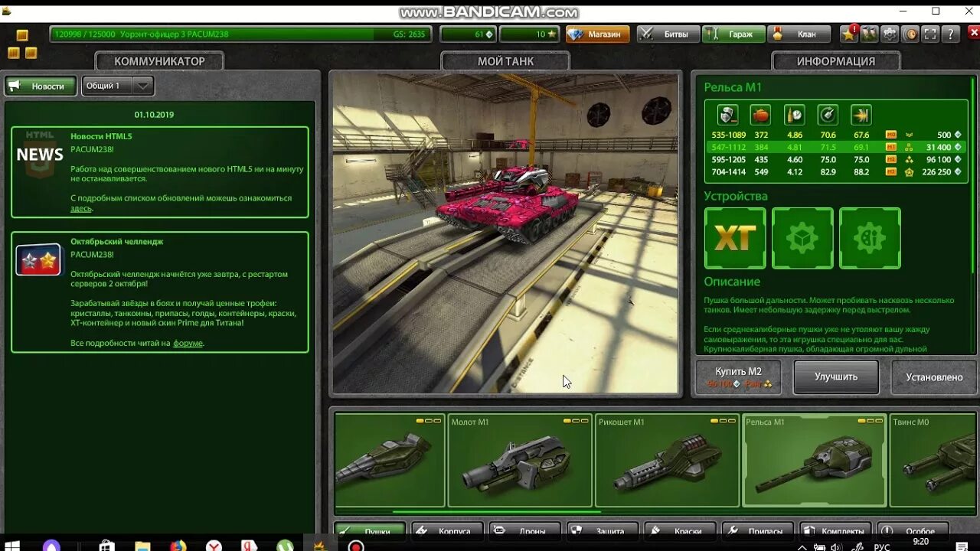Open the Припасы supplies category
The height and width of the screenshot is (551, 980).
pyautogui.click(x=758, y=530)
